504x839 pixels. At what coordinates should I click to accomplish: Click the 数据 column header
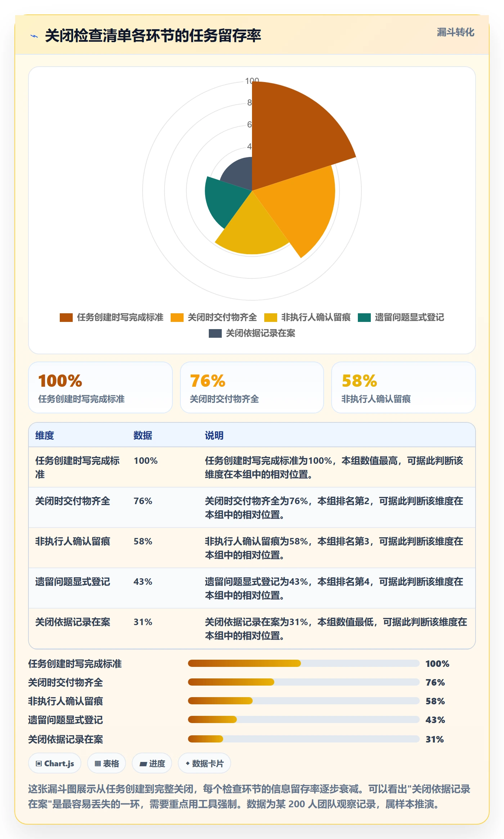[x=143, y=435]
